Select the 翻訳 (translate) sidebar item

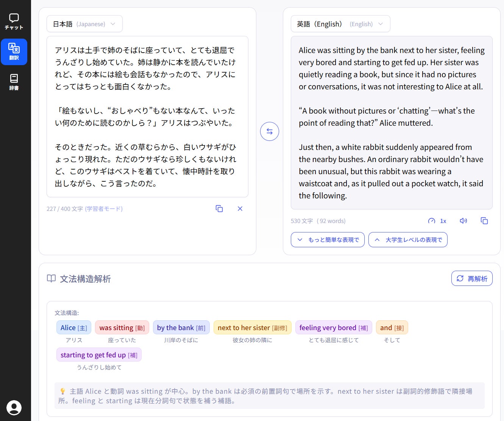(x=14, y=52)
